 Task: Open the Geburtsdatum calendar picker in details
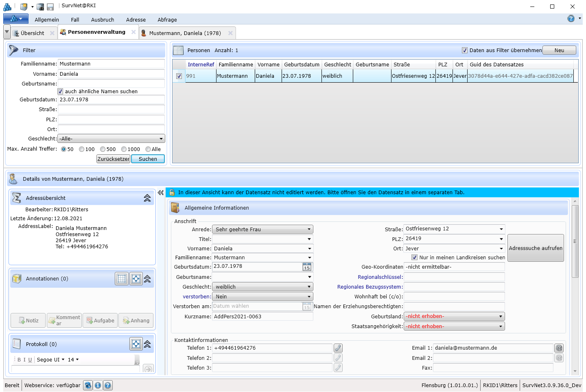(307, 267)
